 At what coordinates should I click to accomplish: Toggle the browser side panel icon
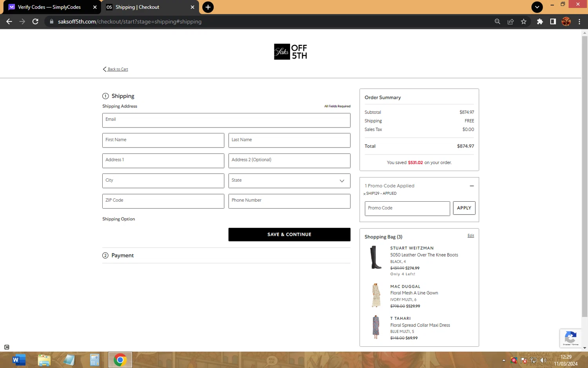click(553, 22)
